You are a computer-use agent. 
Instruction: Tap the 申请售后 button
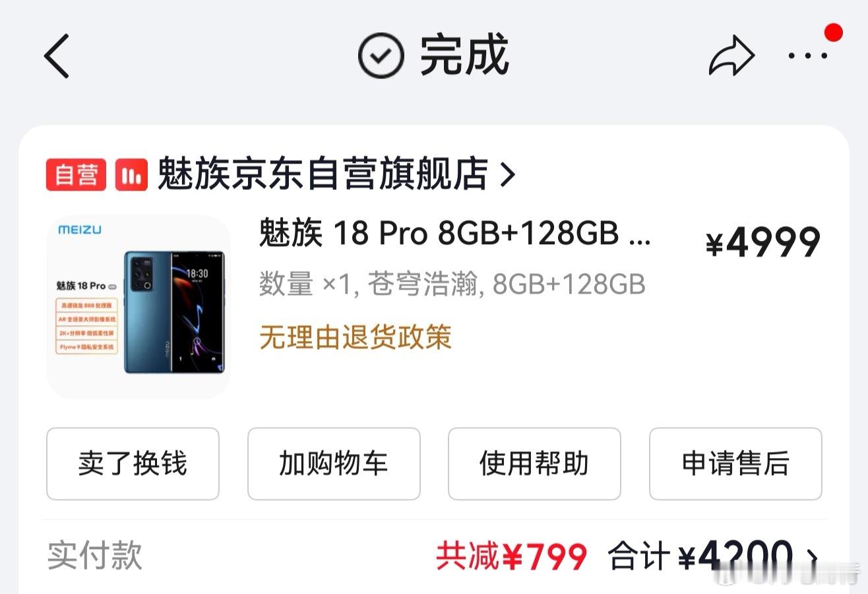click(x=735, y=463)
